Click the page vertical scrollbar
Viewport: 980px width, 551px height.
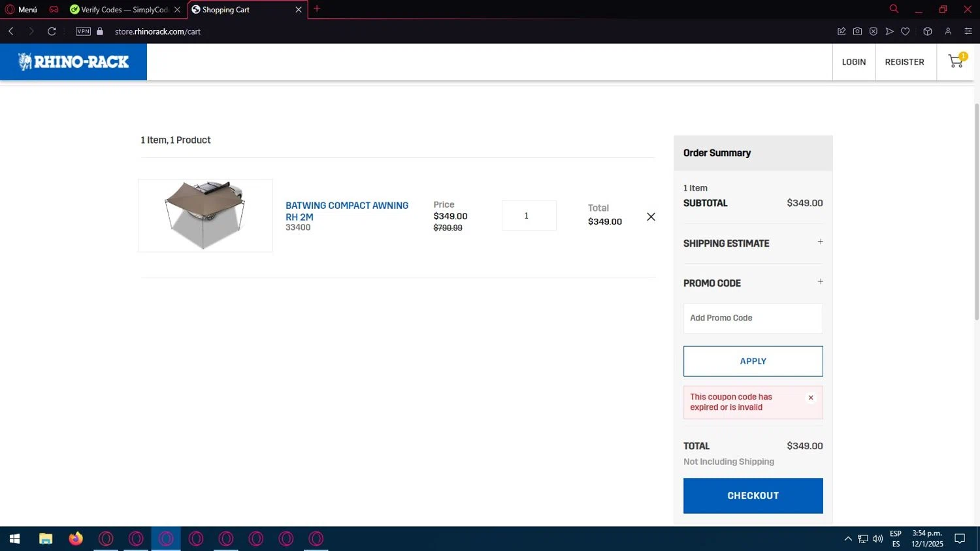(x=977, y=211)
